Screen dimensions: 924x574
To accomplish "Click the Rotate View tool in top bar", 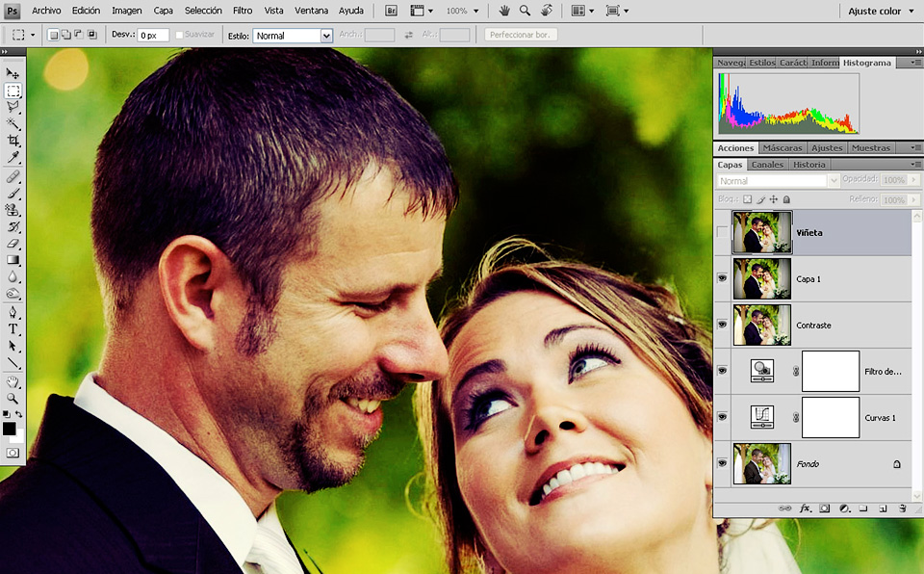I will tap(547, 11).
